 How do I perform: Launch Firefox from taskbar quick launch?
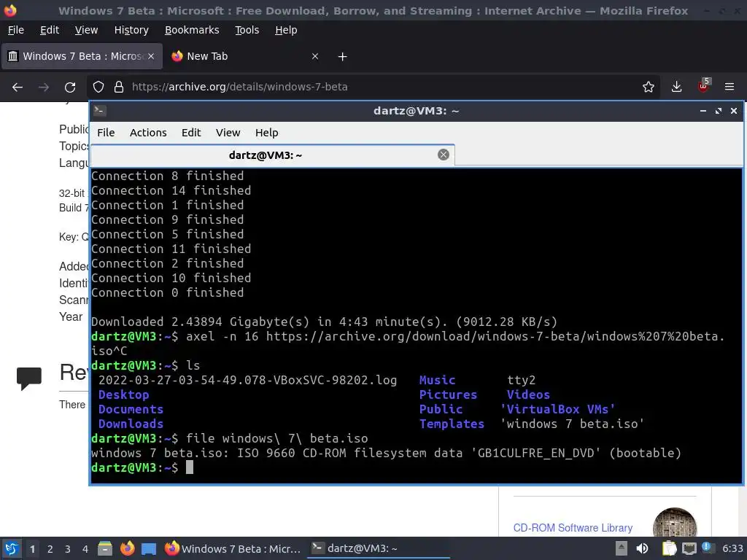click(x=127, y=548)
